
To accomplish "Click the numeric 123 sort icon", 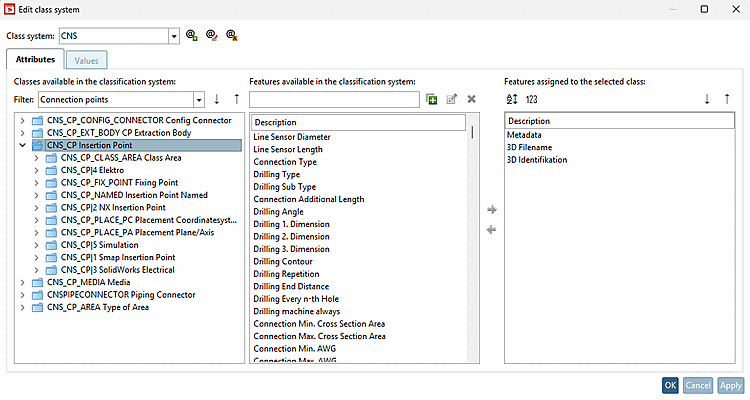I will (532, 99).
